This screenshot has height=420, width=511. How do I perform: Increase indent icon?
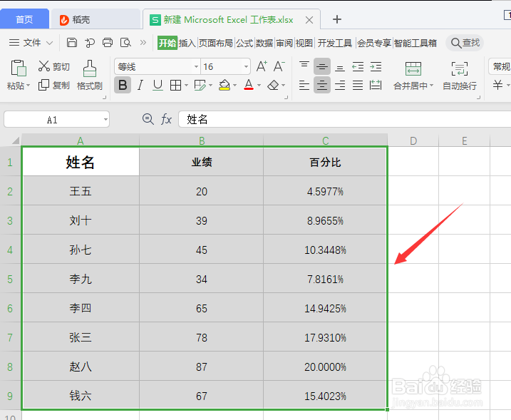(x=376, y=66)
